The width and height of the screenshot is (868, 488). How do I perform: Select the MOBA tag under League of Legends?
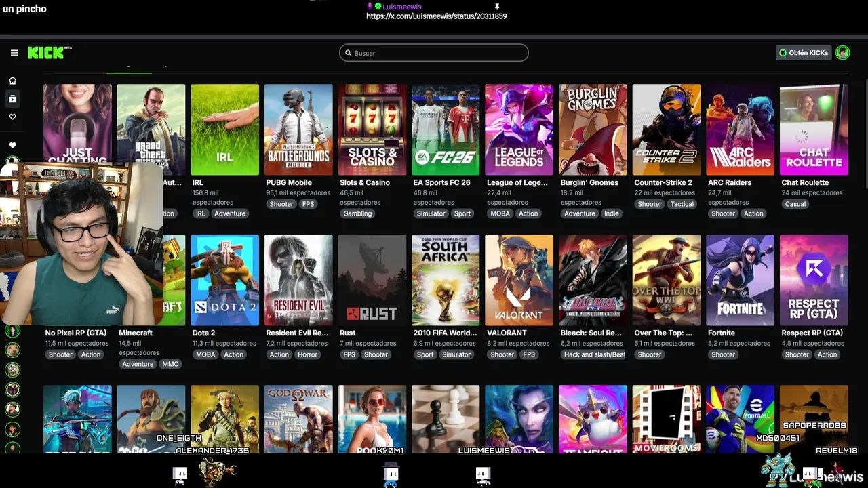point(500,213)
